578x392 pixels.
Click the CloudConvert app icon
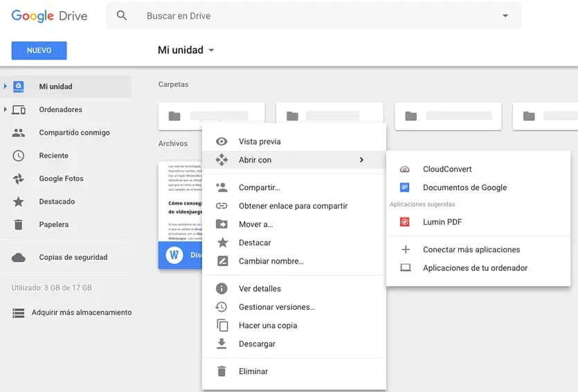click(x=405, y=169)
